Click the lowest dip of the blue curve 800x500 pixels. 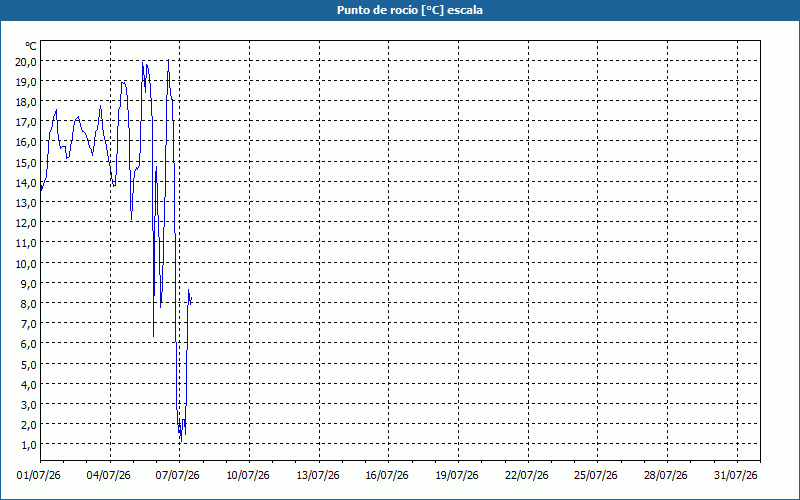[182, 441]
